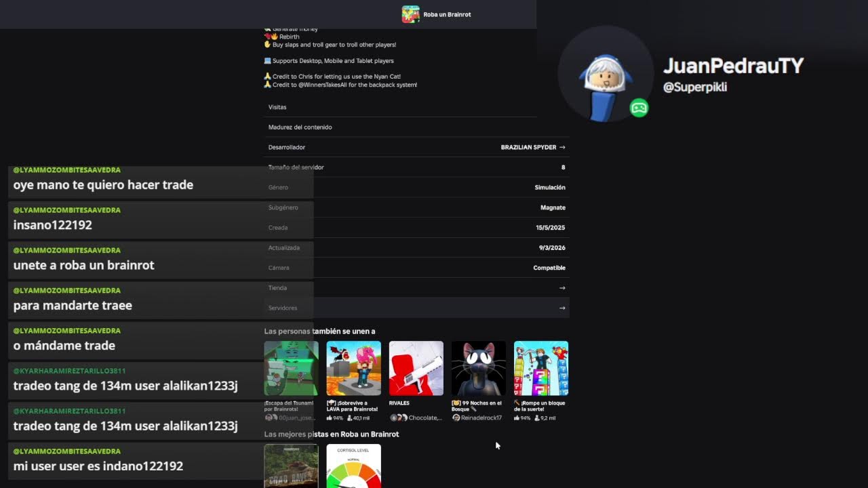The height and width of the screenshot is (488, 868).
Task: Click the avatar group icon under RIVALES
Action: [398, 418]
